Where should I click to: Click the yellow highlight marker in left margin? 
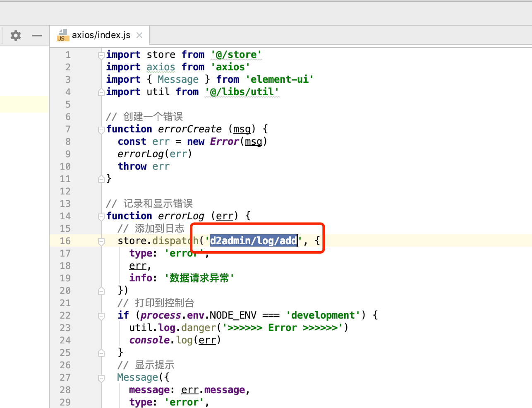point(24,104)
